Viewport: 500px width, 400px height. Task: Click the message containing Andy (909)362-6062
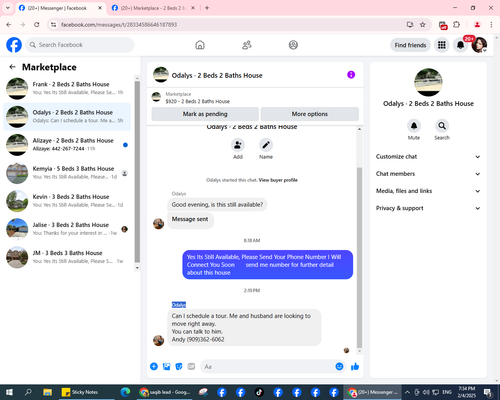pyautogui.click(x=244, y=328)
